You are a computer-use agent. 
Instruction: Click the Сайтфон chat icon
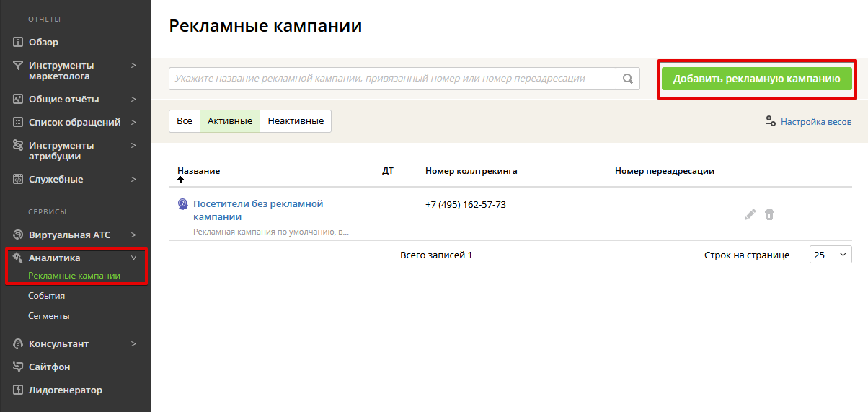[x=19, y=367]
